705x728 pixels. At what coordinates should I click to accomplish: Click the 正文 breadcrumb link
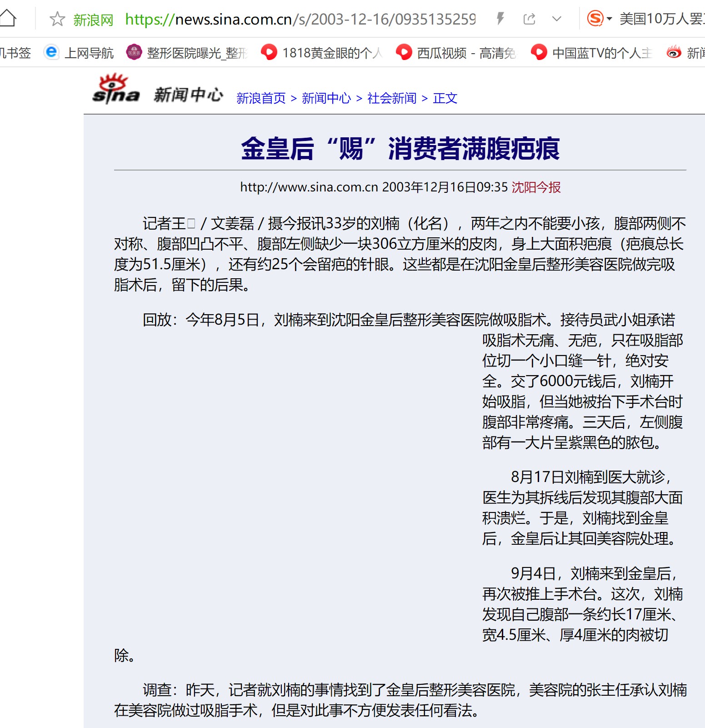point(445,98)
